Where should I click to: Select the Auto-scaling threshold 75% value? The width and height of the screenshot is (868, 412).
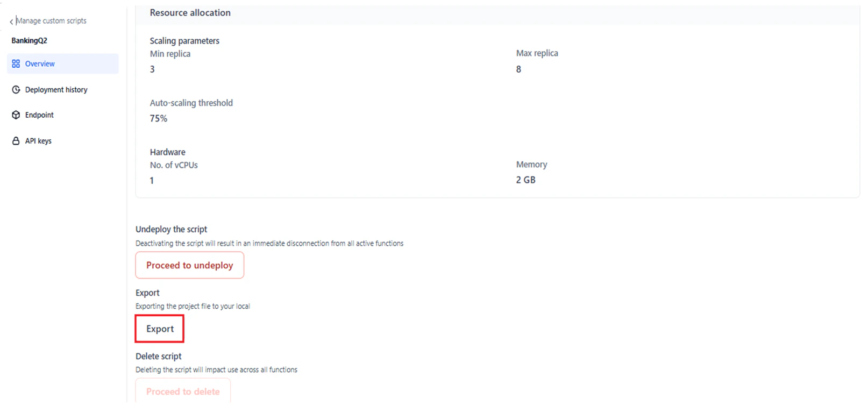click(158, 118)
